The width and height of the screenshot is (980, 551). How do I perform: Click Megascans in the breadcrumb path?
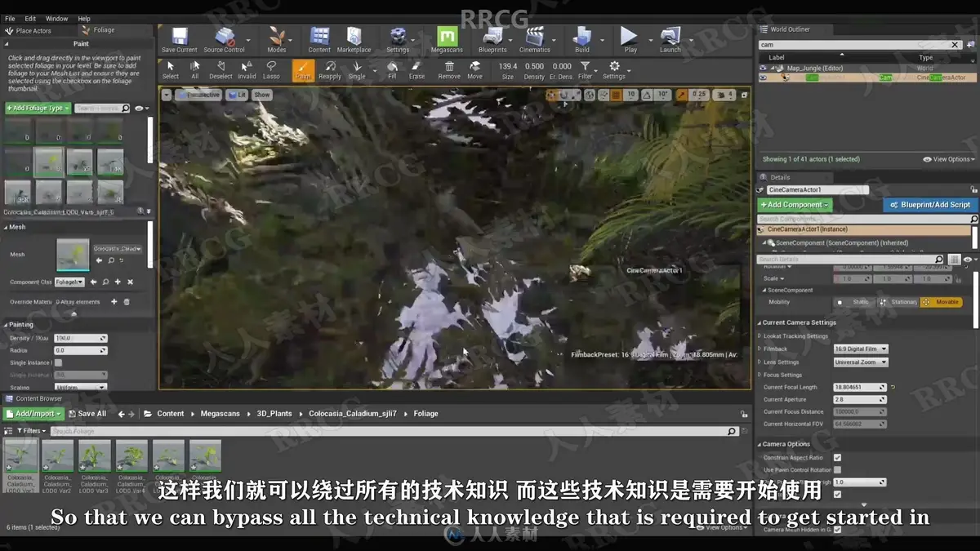[x=220, y=414]
